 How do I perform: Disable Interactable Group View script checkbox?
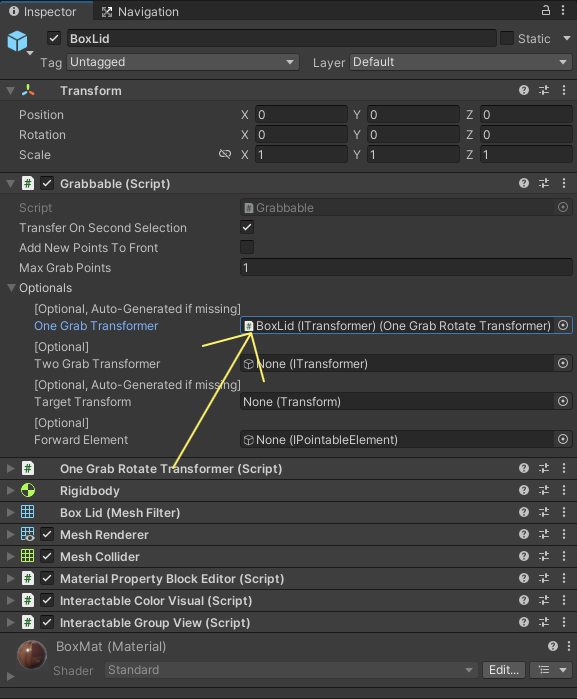click(47, 622)
